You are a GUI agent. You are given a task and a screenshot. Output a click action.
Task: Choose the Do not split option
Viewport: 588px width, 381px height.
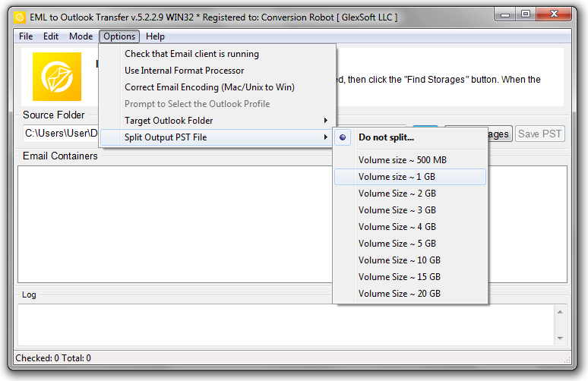coord(410,137)
